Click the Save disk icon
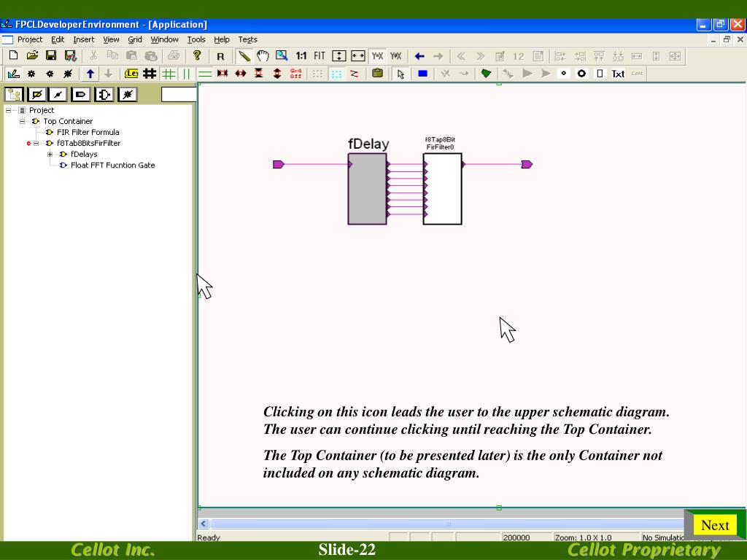Screen dimensions: 747x560 click(52, 56)
